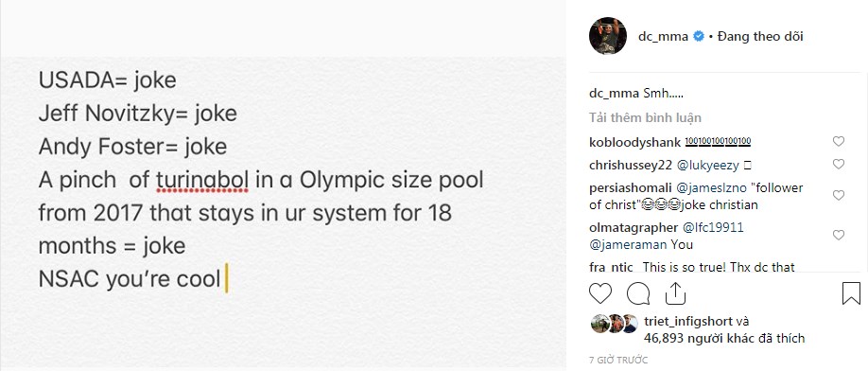The height and width of the screenshot is (371, 868).
Task: Expand comments via 'Tải thêm bình luận'
Action: click(646, 118)
